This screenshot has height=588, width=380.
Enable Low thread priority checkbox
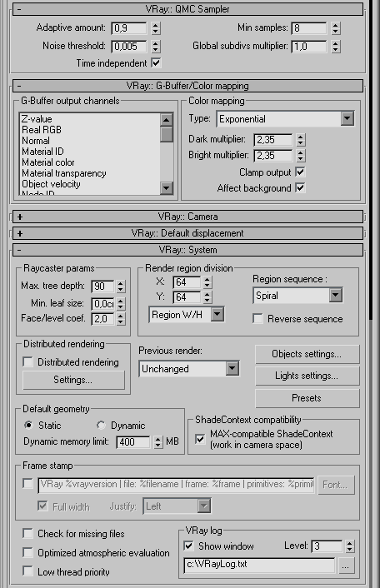pyautogui.click(x=27, y=571)
